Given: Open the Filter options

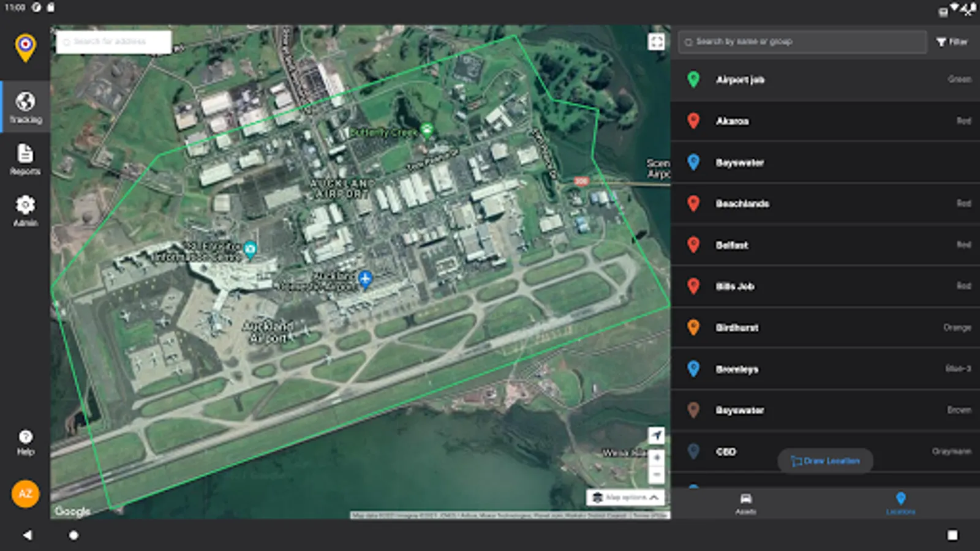Looking at the screenshot, I should tap(952, 42).
